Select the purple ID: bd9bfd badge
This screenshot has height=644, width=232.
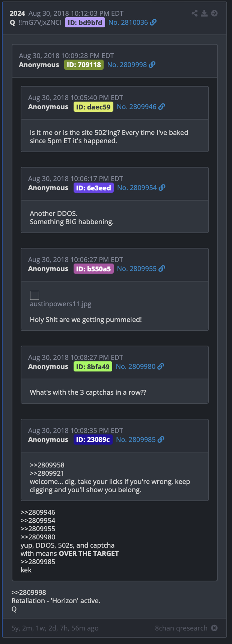(x=85, y=22)
